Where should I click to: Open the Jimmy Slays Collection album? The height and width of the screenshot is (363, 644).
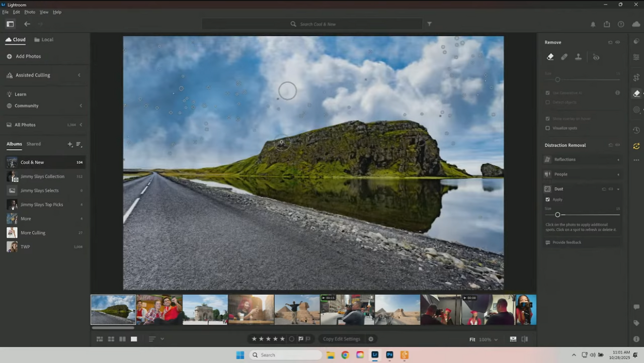tap(45, 176)
